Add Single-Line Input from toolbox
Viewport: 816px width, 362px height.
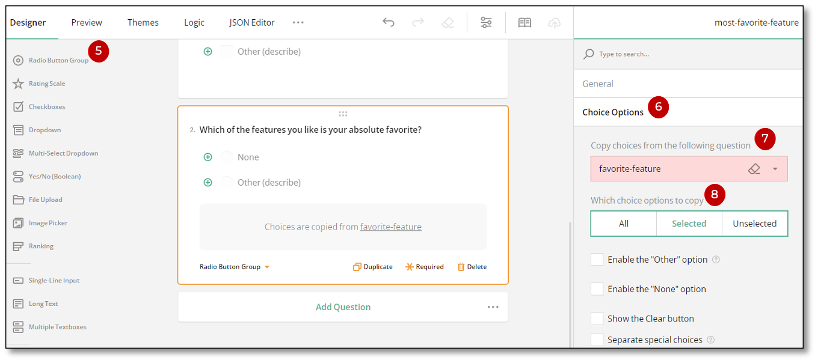point(46,280)
